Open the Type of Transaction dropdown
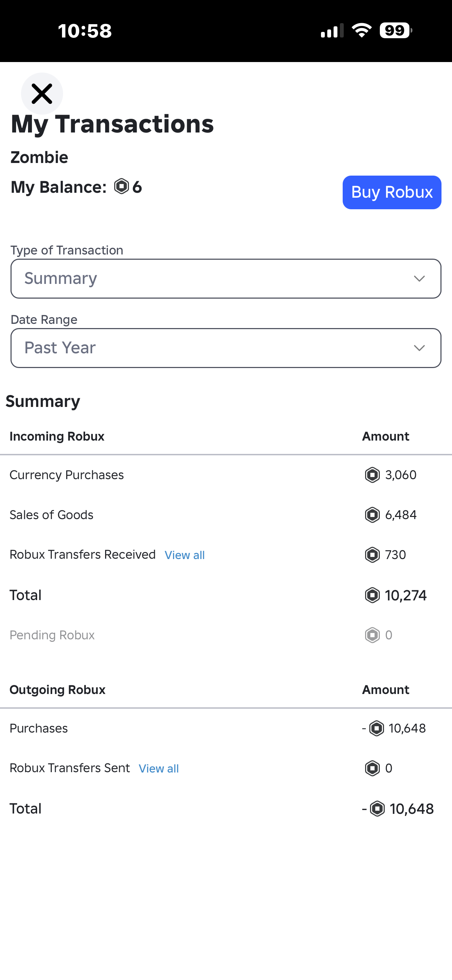Viewport: 452px width, 980px height. 226,279
